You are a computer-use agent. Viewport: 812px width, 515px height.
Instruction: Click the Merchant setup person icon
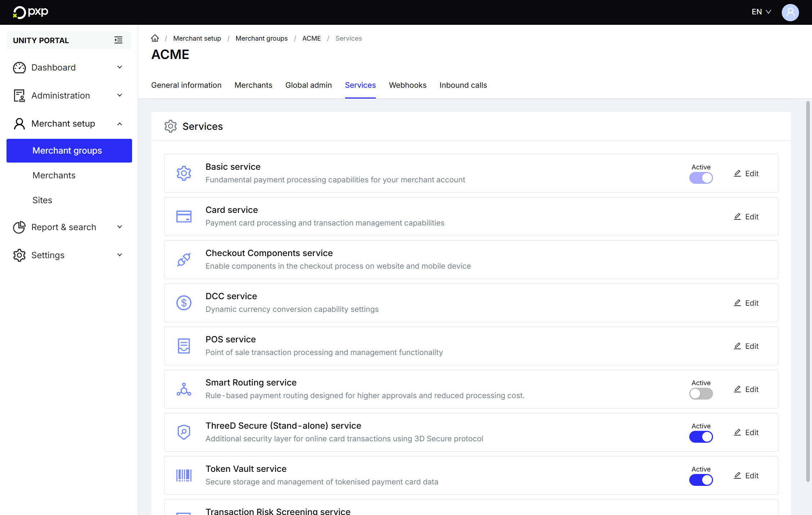19,124
